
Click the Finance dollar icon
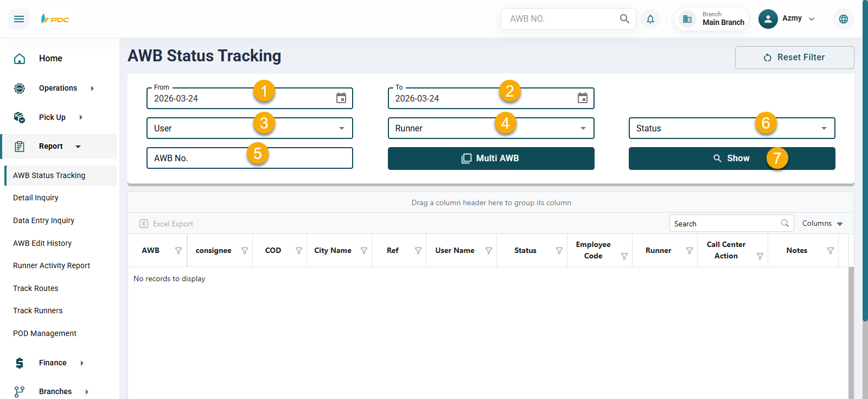pyautogui.click(x=20, y=363)
